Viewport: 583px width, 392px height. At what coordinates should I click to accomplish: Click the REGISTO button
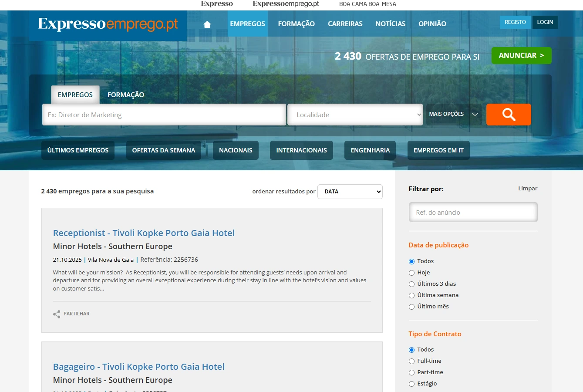(x=515, y=22)
